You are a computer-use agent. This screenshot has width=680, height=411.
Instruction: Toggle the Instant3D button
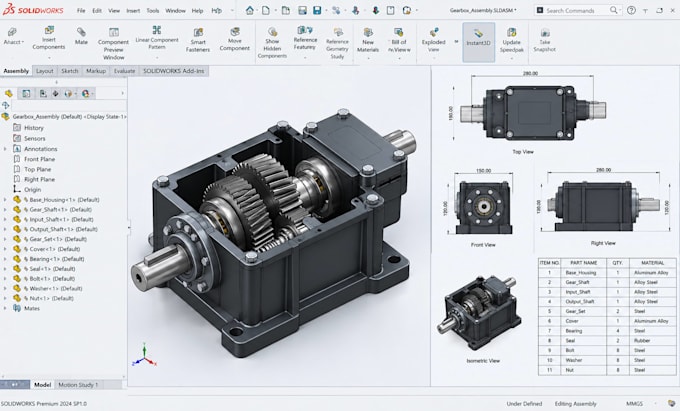pos(478,42)
